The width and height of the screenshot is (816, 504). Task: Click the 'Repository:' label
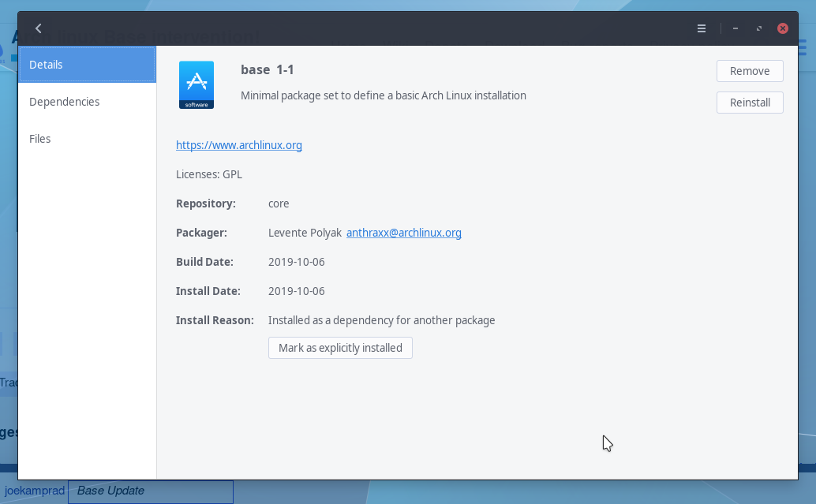click(x=205, y=203)
